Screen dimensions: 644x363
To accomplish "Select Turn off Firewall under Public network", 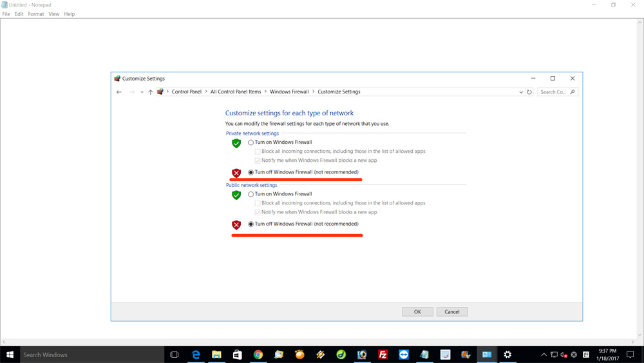I will tap(251, 224).
